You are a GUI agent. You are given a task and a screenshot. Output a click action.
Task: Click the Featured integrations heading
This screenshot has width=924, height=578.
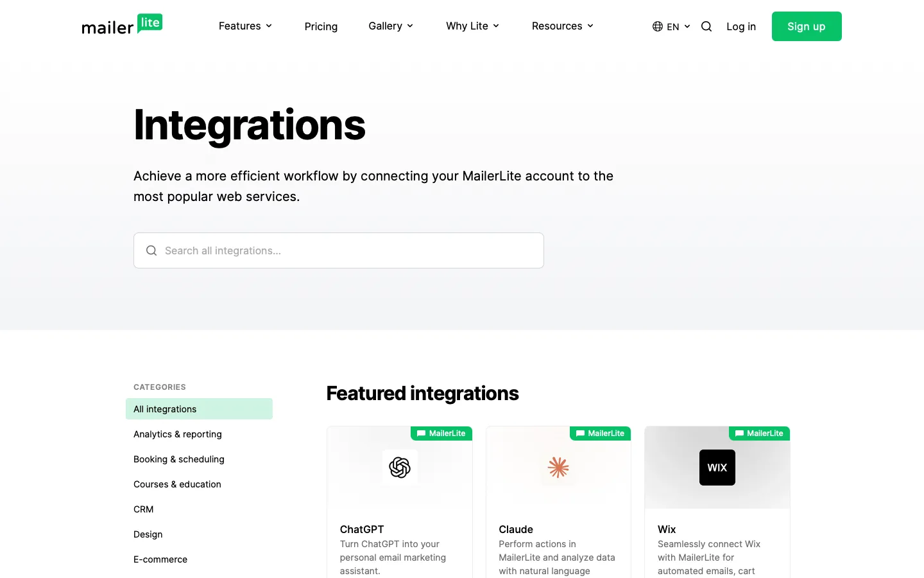point(422,393)
